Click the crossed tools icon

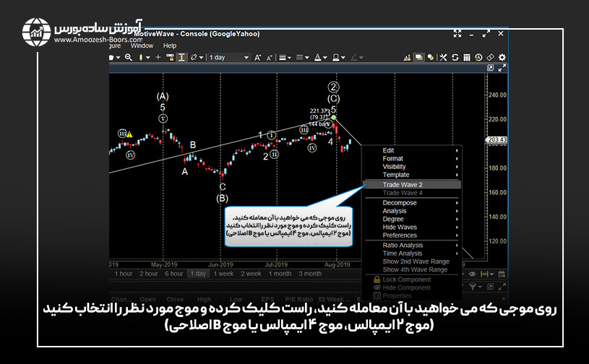(x=443, y=57)
